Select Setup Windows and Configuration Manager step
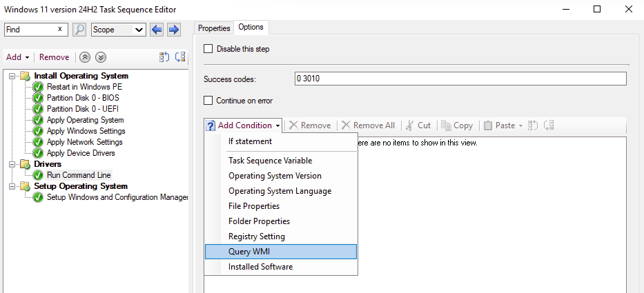 pos(117,197)
